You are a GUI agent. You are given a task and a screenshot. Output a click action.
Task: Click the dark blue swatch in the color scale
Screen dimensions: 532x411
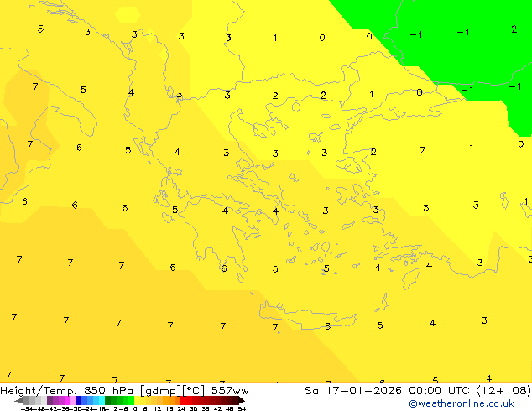[x=79, y=400]
